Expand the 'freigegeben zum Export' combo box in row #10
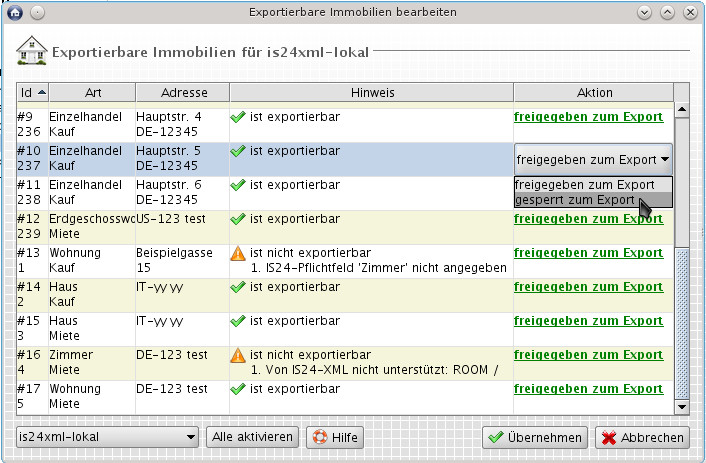The image size is (706, 463). click(x=665, y=159)
